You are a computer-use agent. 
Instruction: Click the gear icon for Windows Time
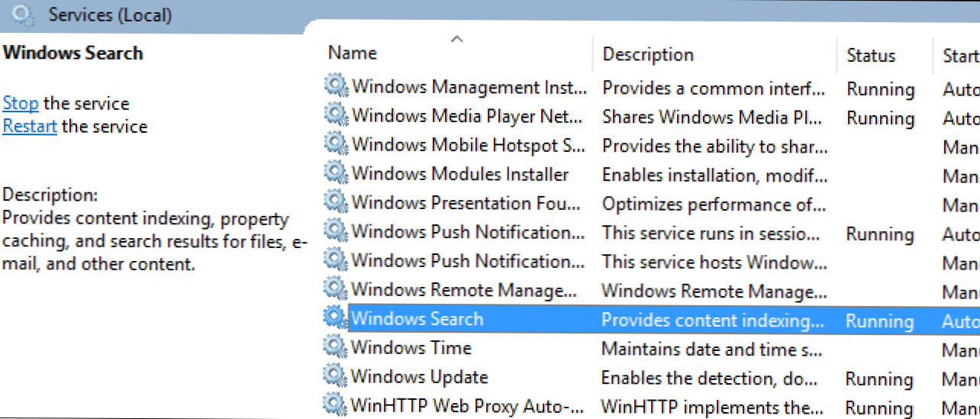[336, 346]
